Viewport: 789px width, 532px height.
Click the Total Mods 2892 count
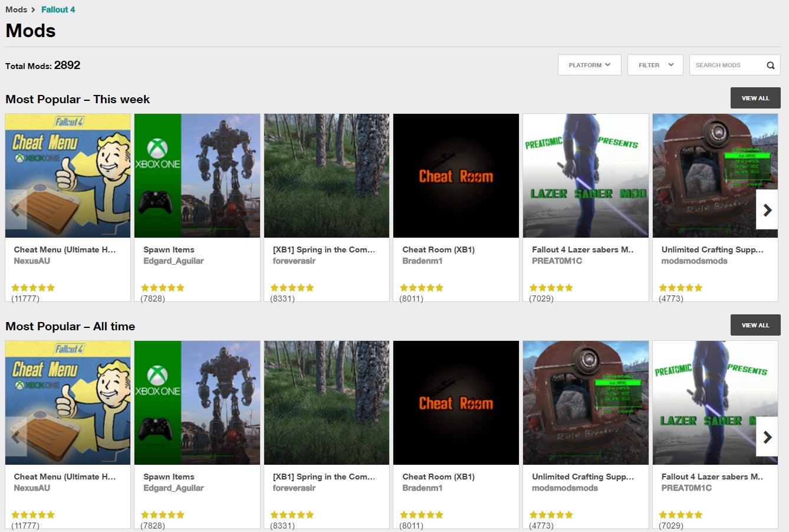coord(67,65)
